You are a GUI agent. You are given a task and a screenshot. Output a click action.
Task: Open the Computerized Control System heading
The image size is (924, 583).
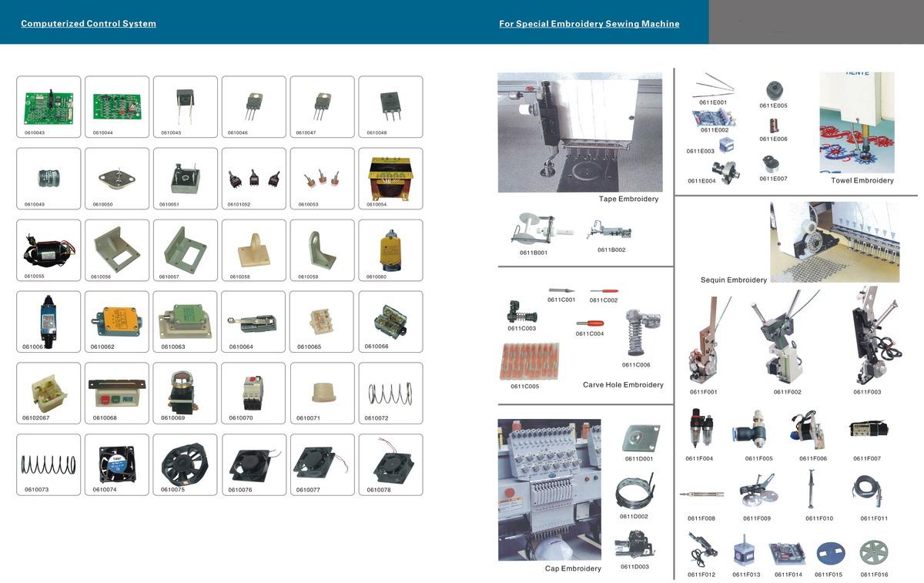click(x=89, y=24)
